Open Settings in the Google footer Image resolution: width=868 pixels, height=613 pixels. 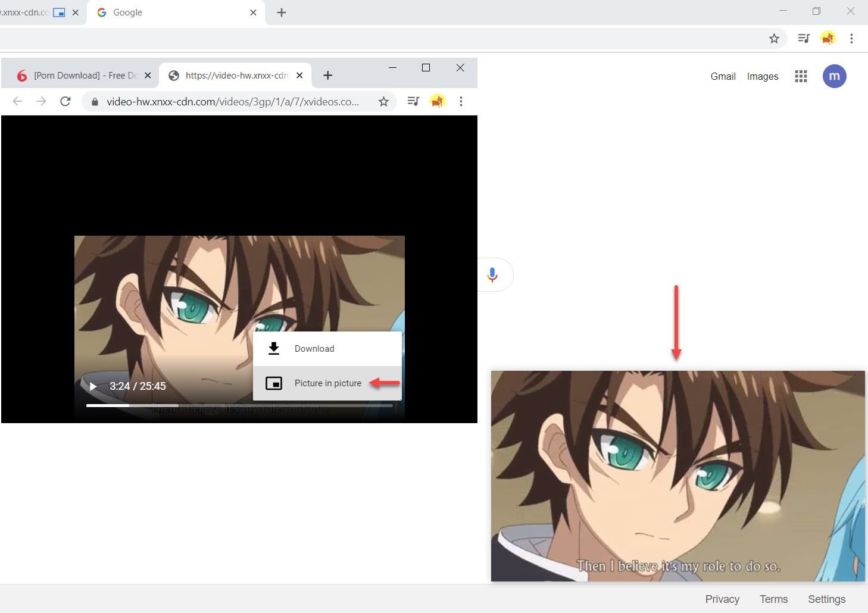826,599
